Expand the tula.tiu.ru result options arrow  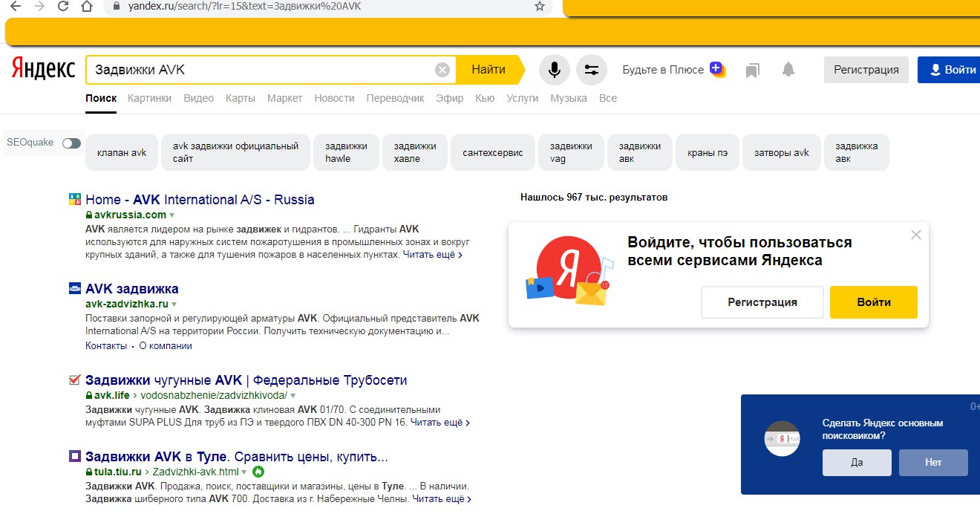point(244,472)
